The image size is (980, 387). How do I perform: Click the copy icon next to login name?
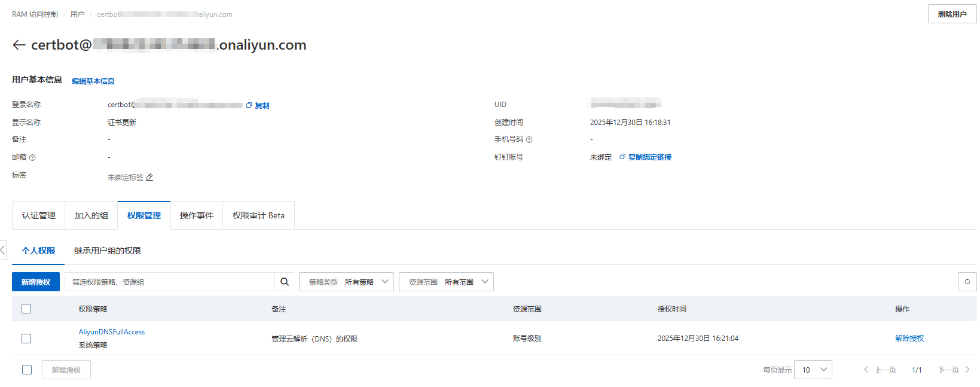[249, 105]
